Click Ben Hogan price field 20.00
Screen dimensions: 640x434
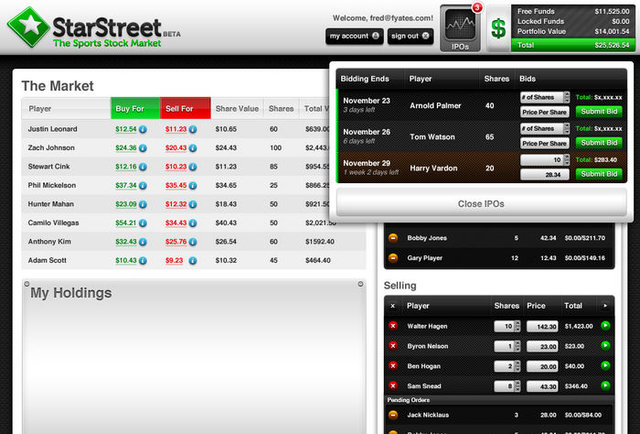[542, 366]
